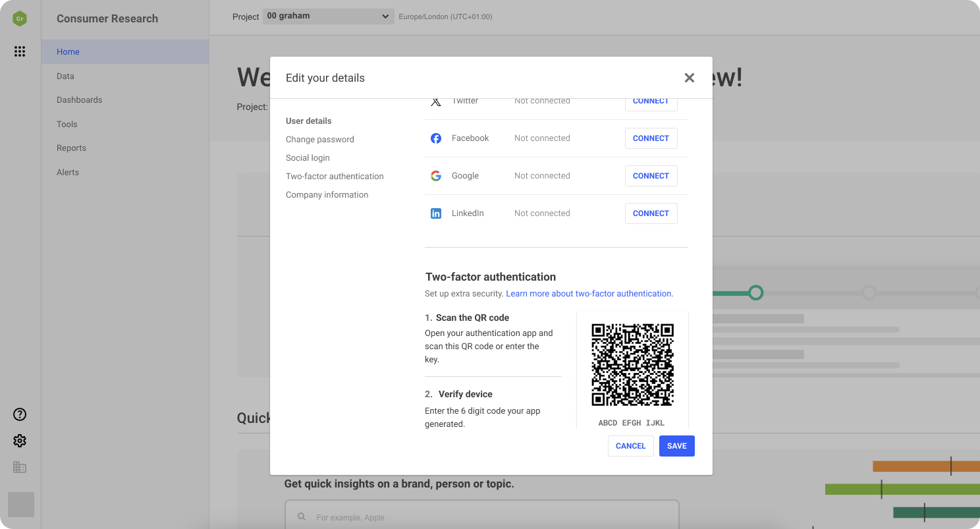Go to Home in the sidebar
980x529 pixels.
pos(125,52)
